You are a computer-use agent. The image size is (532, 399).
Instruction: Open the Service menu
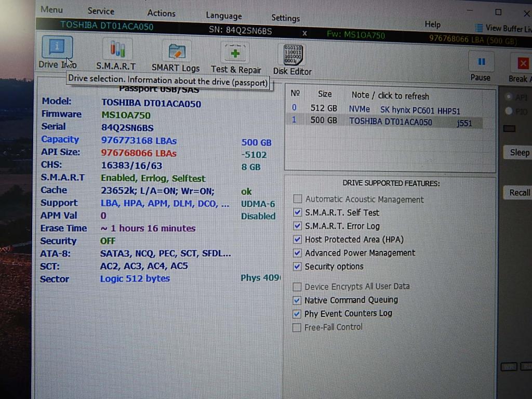click(x=101, y=11)
